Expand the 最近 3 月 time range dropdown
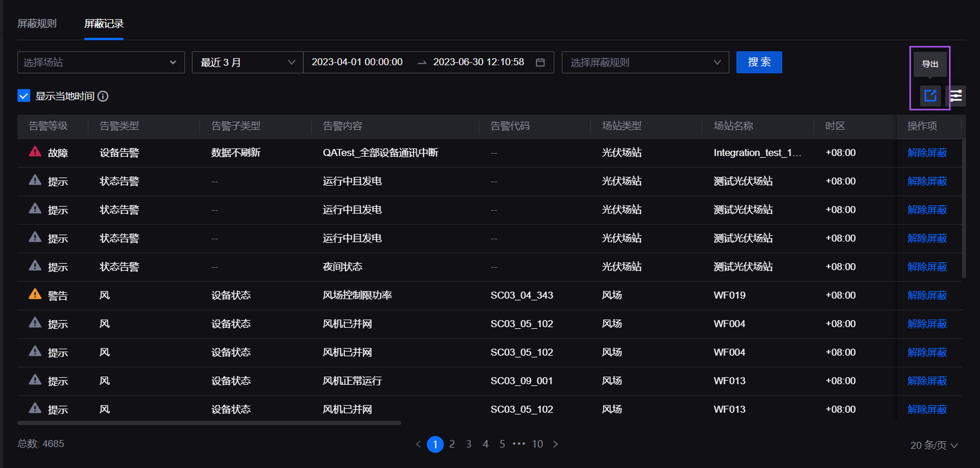The height and width of the screenshot is (468, 980). [247, 62]
